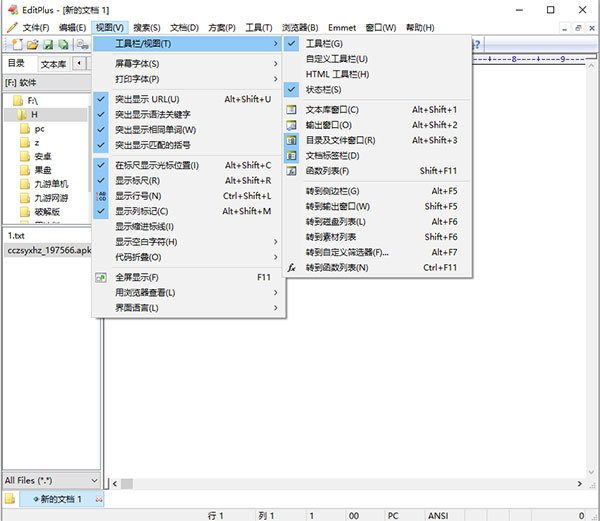Click the Save All toolbar icon

(x=63, y=44)
